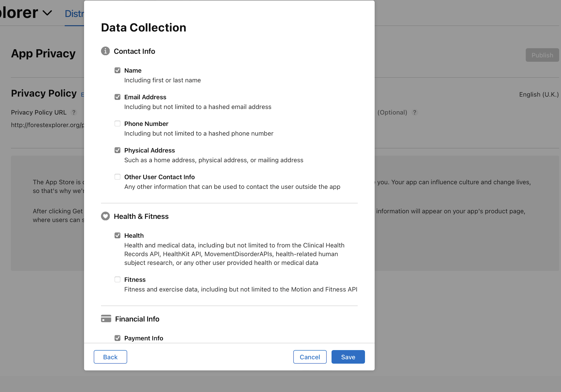Image resolution: width=561 pixels, height=392 pixels.
Task: Disable the Physical Address checkbox
Action: tap(117, 150)
